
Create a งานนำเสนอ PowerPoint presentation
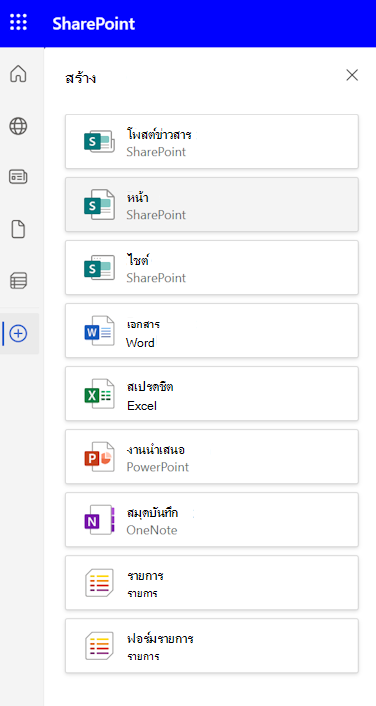212,457
